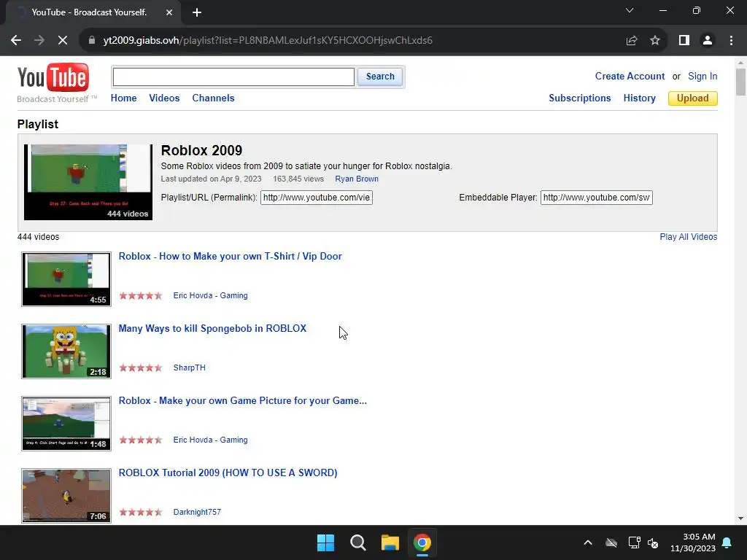Open Make your own Game Picture title

242,400
